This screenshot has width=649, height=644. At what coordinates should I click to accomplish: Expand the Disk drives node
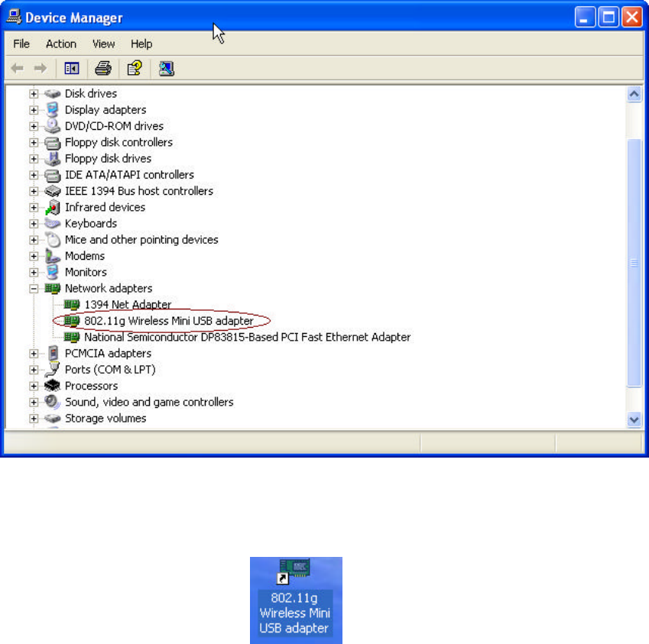tap(34, 94)
